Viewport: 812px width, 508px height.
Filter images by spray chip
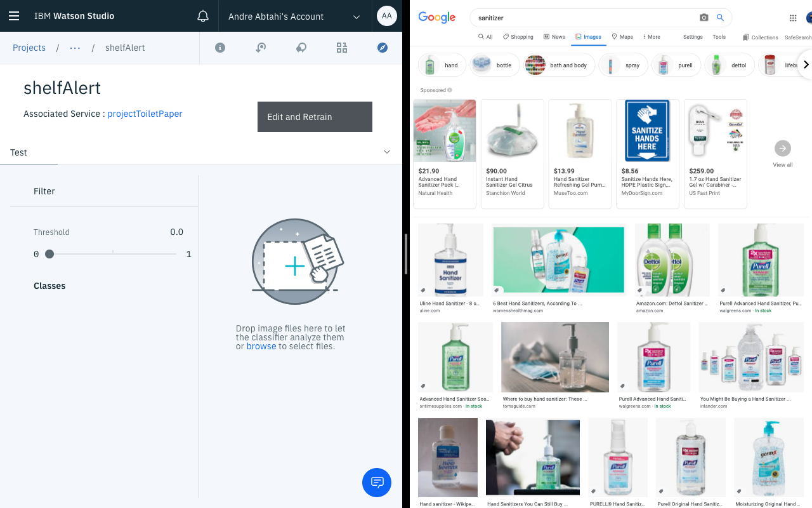(623, 65)
